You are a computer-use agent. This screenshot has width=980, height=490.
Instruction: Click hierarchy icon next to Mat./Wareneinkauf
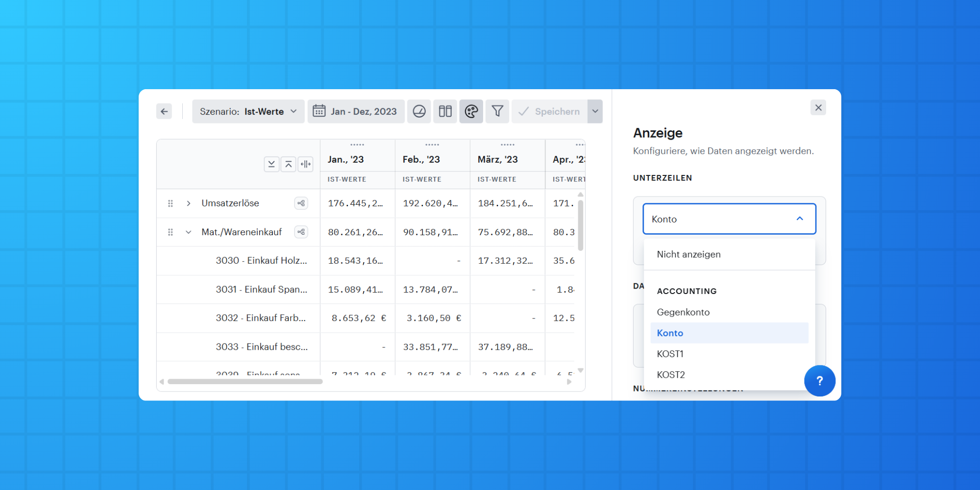(301, 232)
